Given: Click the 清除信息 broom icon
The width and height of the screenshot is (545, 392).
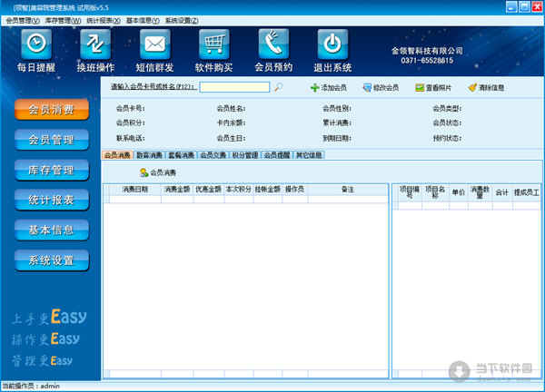Looking at the screenshot, I should 472,88.
